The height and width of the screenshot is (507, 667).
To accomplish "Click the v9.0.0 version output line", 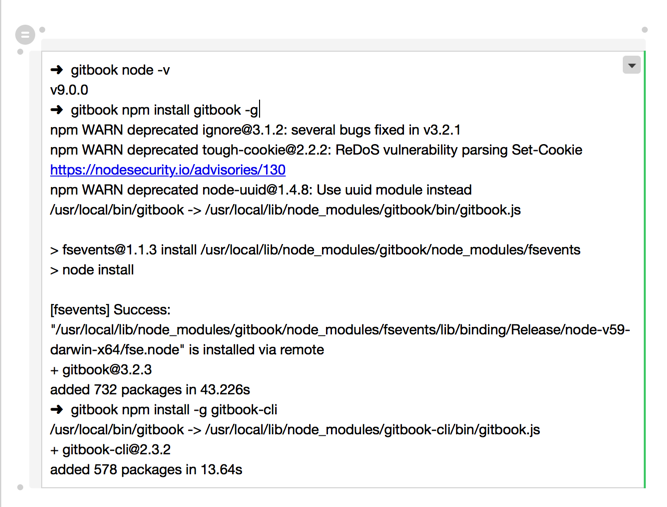I will click(69, 90).
